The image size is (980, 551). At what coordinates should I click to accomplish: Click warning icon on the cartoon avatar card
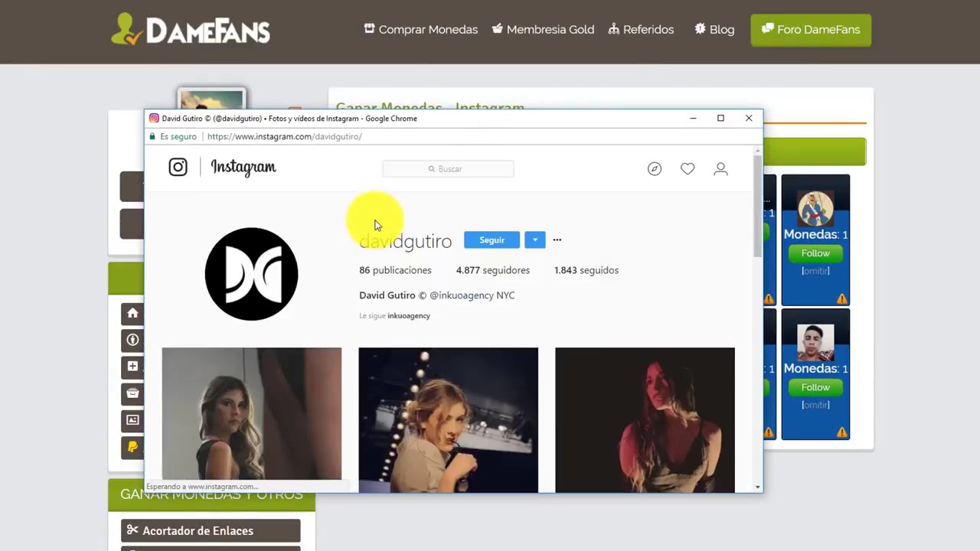pos(841,298)
